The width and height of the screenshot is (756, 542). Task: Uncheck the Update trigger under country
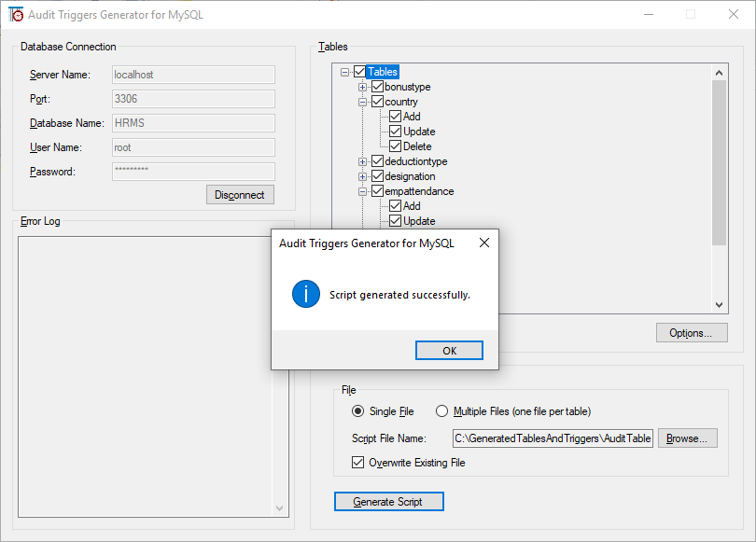coord(394,131)
